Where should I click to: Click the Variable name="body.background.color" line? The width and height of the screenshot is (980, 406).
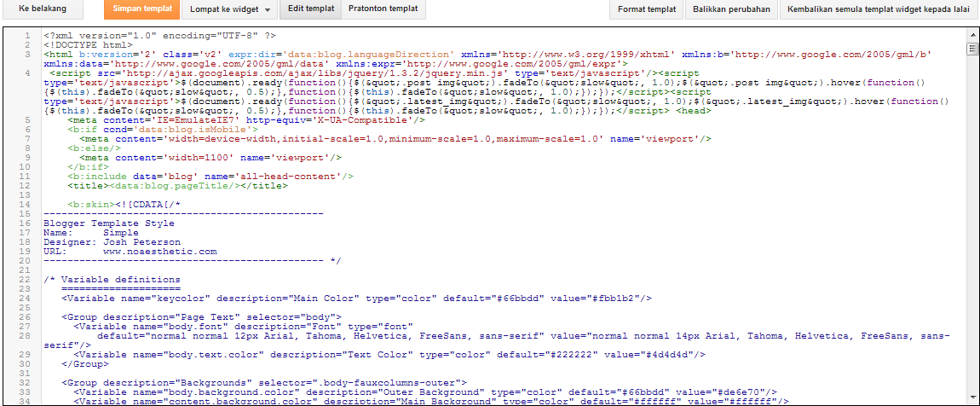[425, 391]
